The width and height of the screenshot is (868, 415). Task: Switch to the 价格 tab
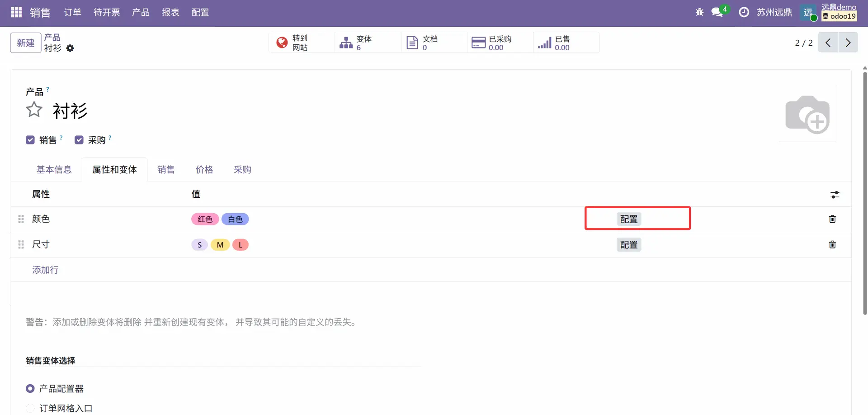coord(204,170)
